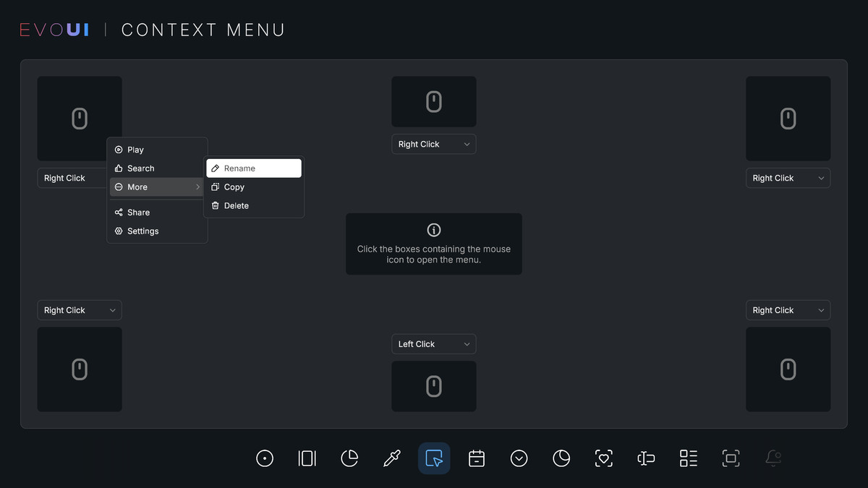Click the carousel panels icon in the bottom nav

307,458
